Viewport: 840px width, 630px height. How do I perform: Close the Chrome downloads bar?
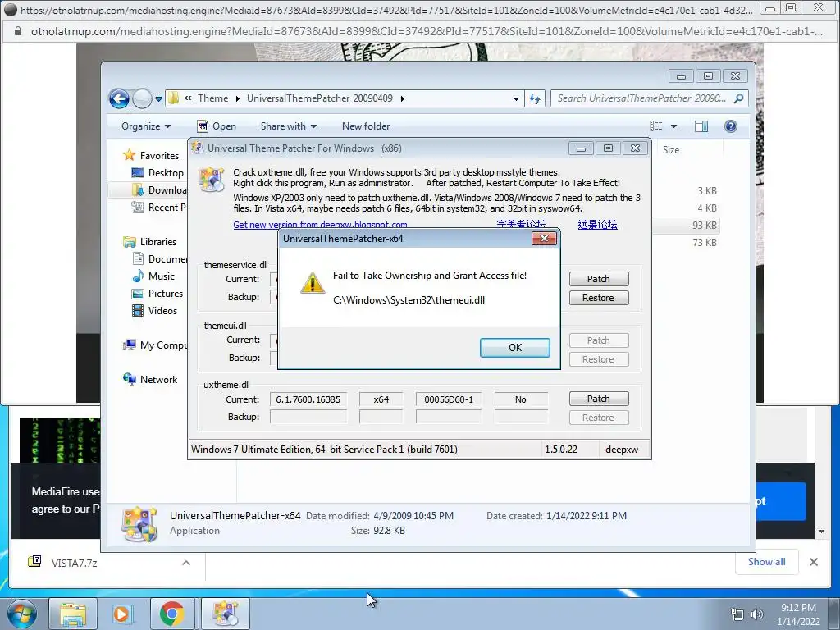tap(813, 562)
